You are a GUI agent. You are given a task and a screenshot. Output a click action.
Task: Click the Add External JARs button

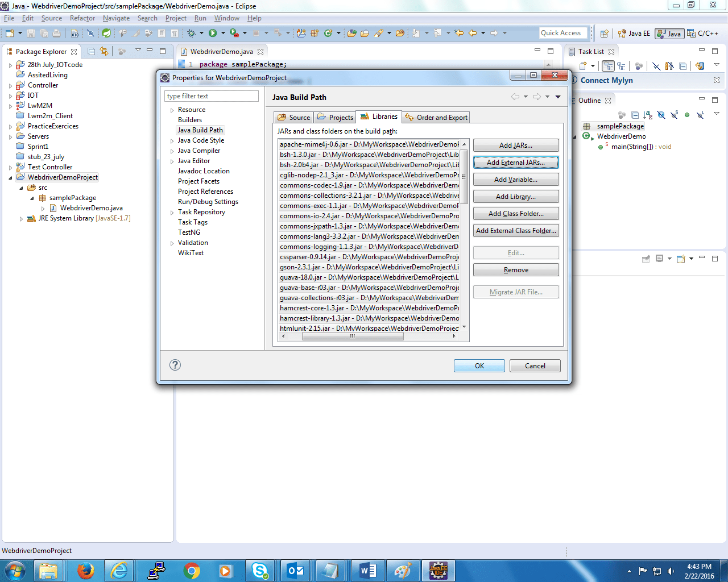pyautogui.click(x=515, y=163)
